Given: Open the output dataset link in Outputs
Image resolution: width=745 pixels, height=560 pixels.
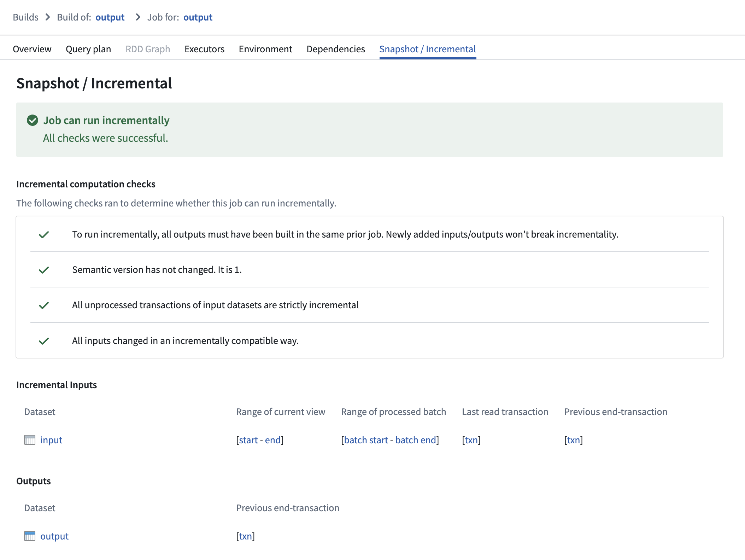Looking at the screenshot, I should click(x=54, y=536).
